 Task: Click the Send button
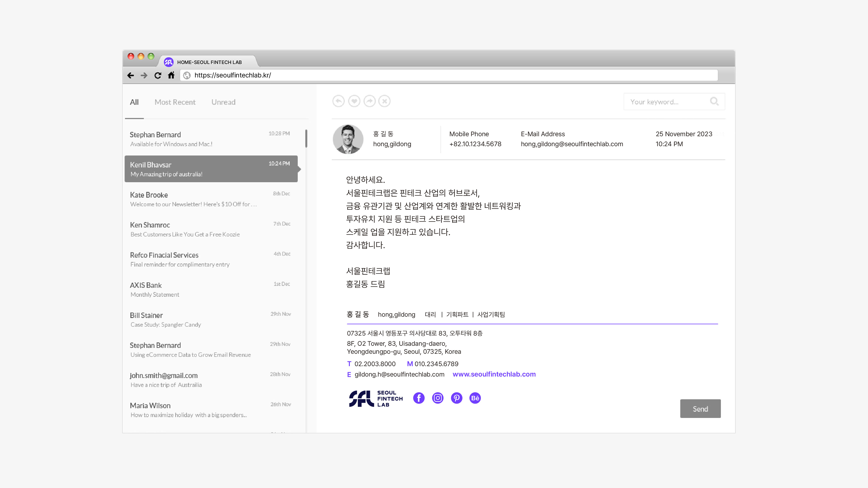700,409
